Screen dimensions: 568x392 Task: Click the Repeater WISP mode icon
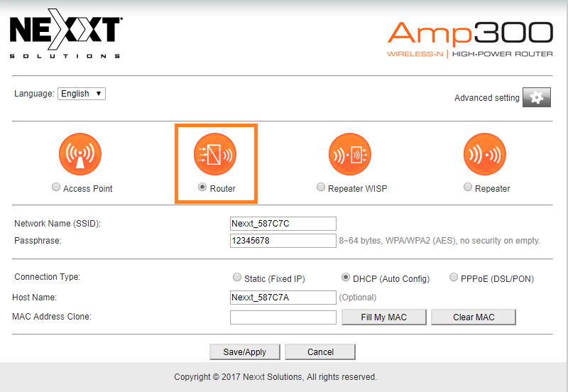pos(350,154)
